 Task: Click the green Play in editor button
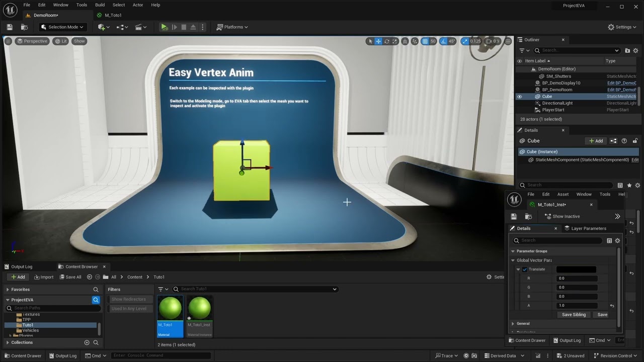coord(164,27)
